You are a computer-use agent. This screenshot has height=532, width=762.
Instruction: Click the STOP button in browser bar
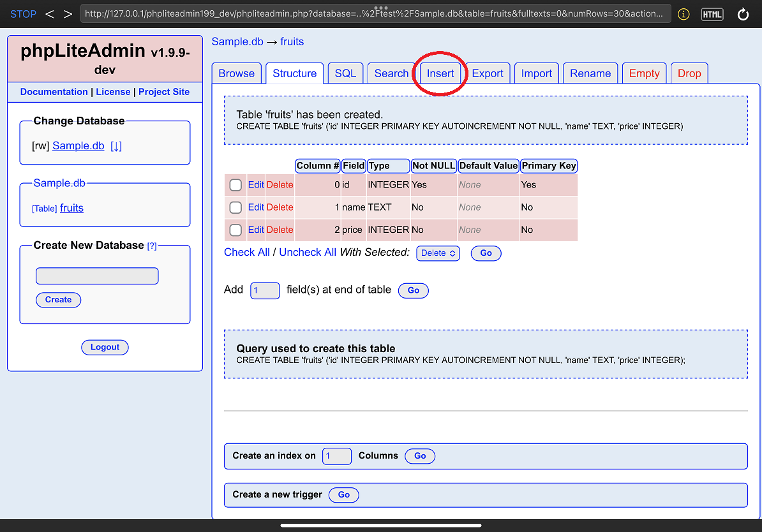(x=24, y=14)
